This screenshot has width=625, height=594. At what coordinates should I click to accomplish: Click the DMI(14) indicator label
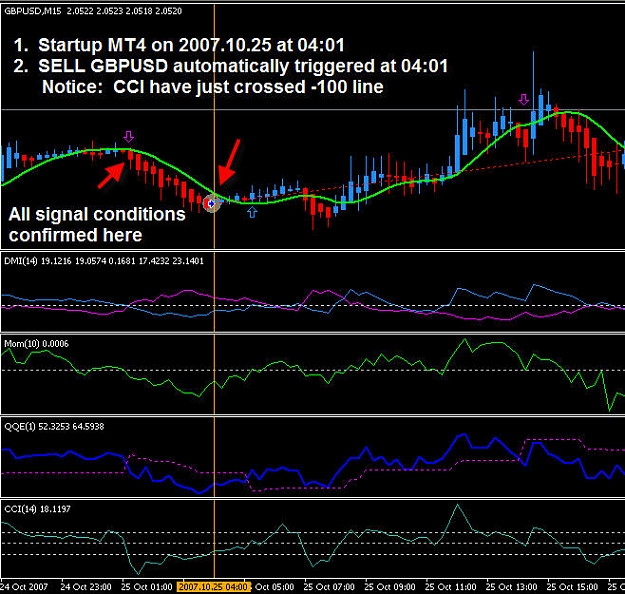tap(104, 261)
